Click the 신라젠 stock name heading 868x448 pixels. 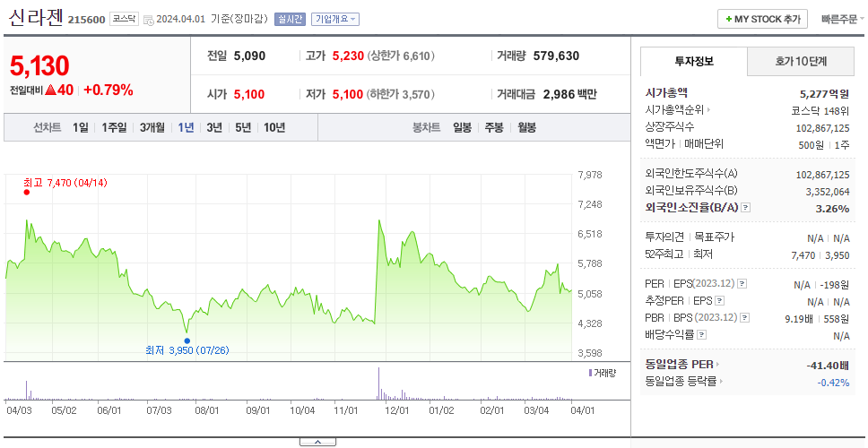(36, 18)
